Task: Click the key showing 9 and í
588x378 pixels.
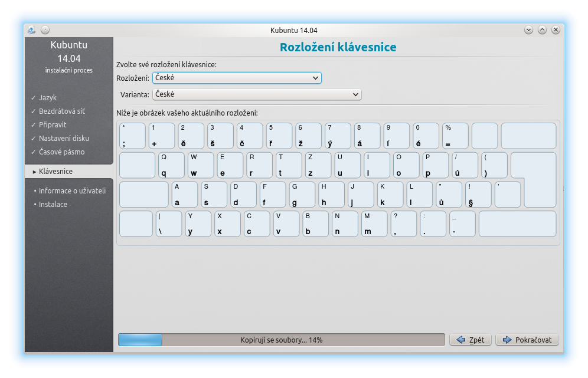Action: tap(396, 136)
